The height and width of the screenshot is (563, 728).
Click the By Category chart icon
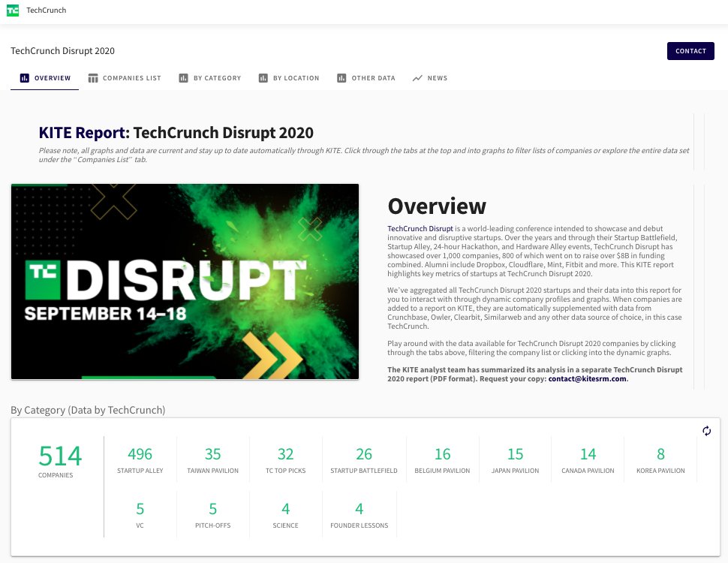[x=183, y=78]
